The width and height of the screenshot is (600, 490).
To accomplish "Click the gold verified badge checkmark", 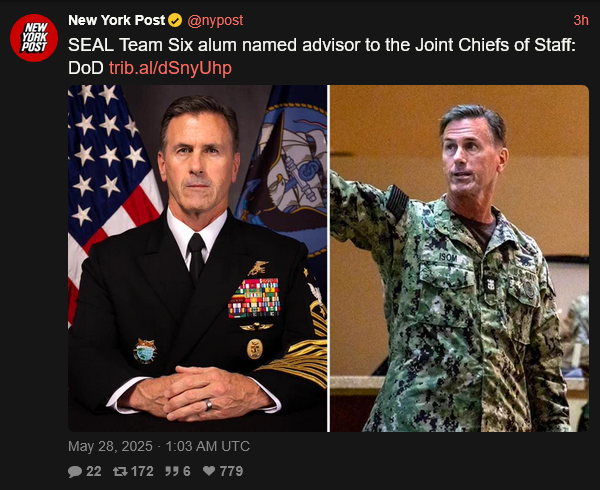I will [175, 20].
